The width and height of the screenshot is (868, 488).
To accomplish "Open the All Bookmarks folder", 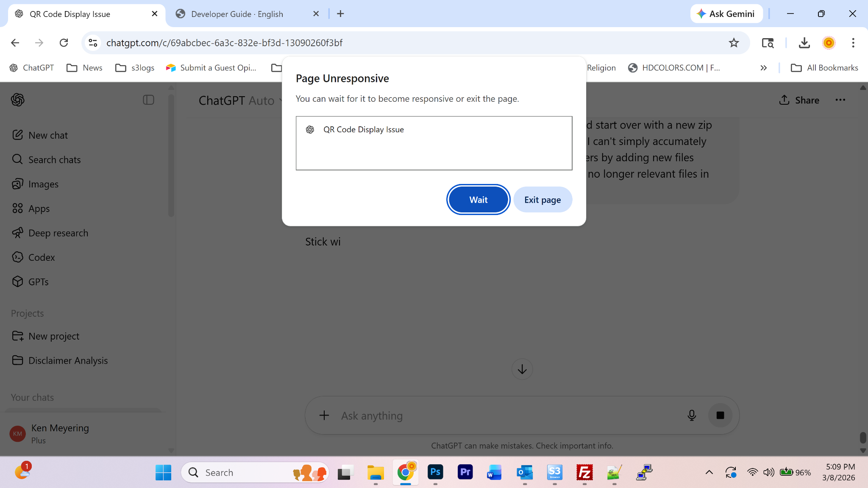I will click(824, 68).
